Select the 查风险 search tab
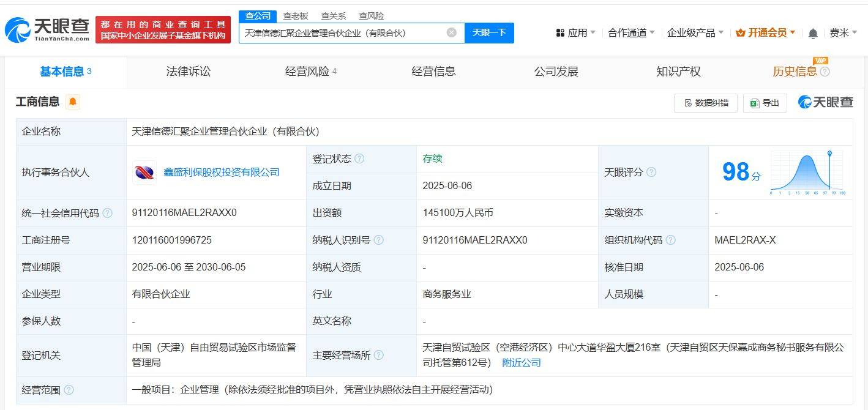Viewport: 868px width, 410px height. click(x=371, y=16)
